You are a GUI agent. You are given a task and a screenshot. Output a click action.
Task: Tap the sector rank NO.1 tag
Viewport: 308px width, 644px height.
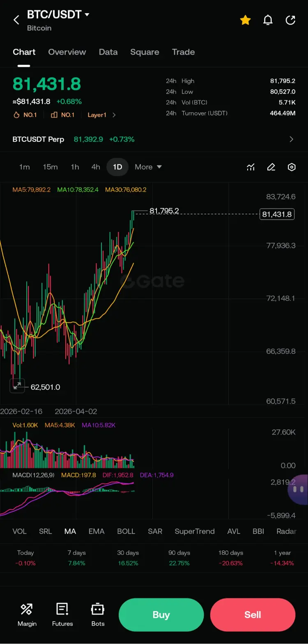pos(62,115)
